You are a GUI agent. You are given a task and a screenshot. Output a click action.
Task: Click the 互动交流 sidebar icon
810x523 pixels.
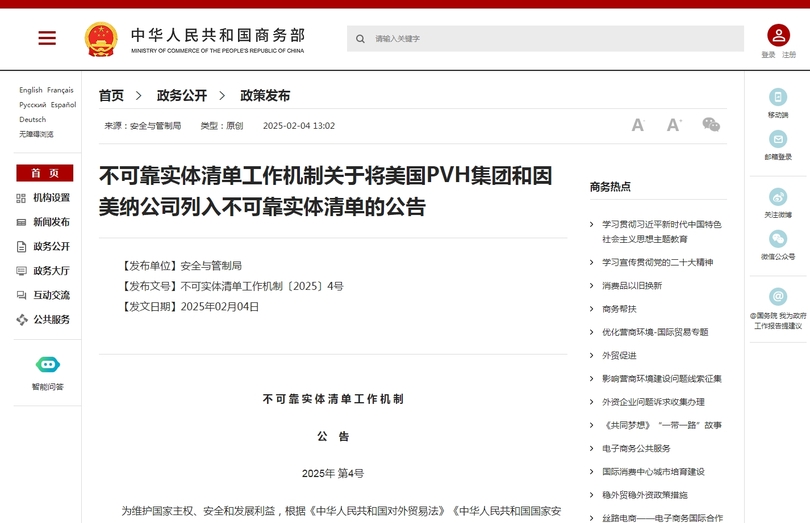pyautogui.click(x=21, y=295)
